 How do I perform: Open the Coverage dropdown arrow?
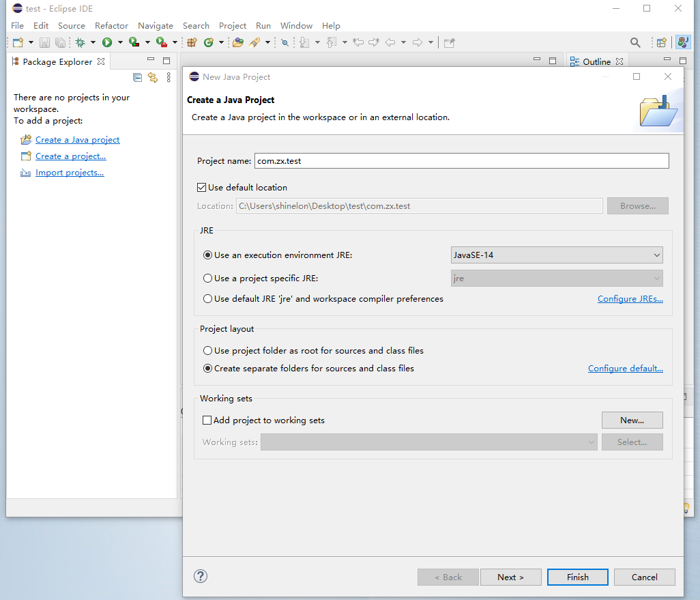click(x=147, y=42)
